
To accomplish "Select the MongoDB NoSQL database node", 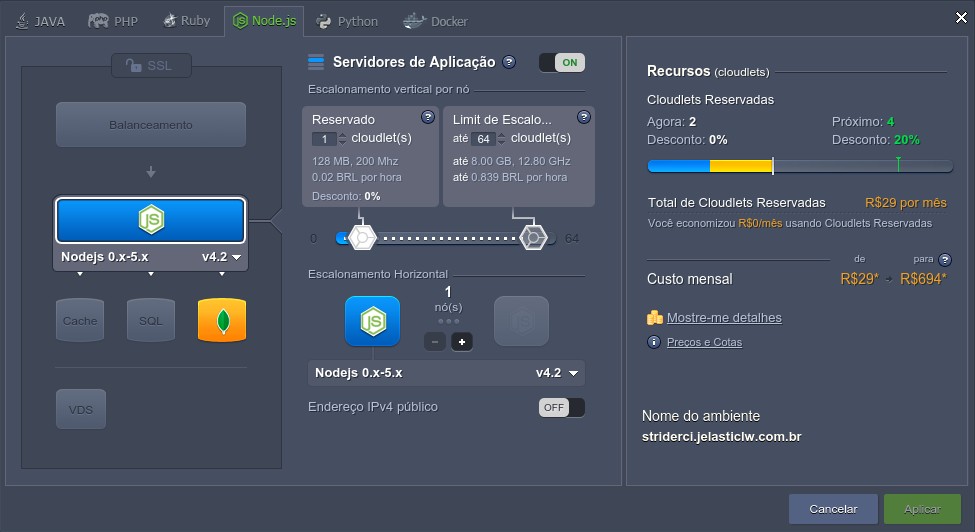I will coord(222,320).
